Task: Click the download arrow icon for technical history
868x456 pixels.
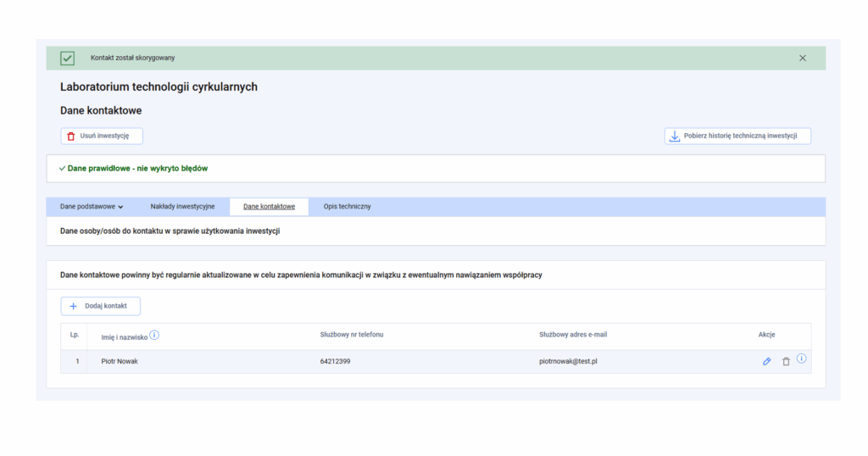Action: 674,136
